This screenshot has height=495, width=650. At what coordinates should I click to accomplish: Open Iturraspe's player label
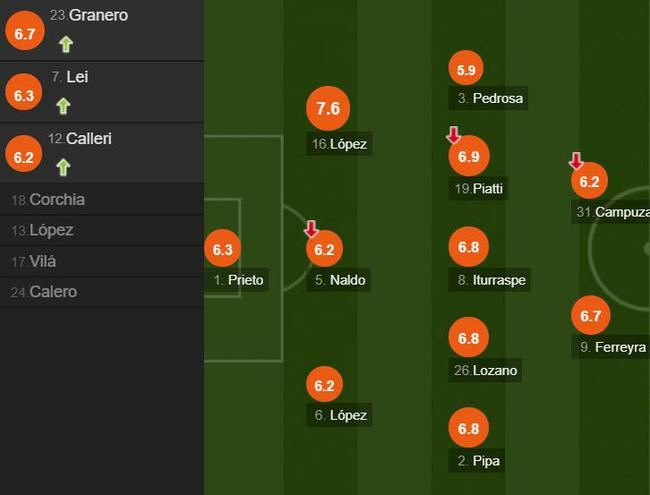click(491, 280)
